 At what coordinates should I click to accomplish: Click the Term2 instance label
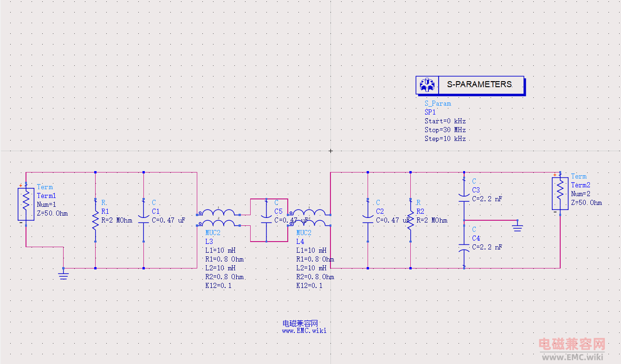(x=581, y=185)
